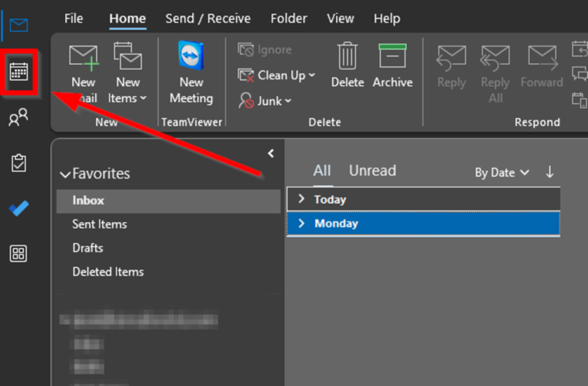Viewport: 588px width, 386px height.
Task: Open the Clean Up dropdown
Action: (x=277, y=76)
